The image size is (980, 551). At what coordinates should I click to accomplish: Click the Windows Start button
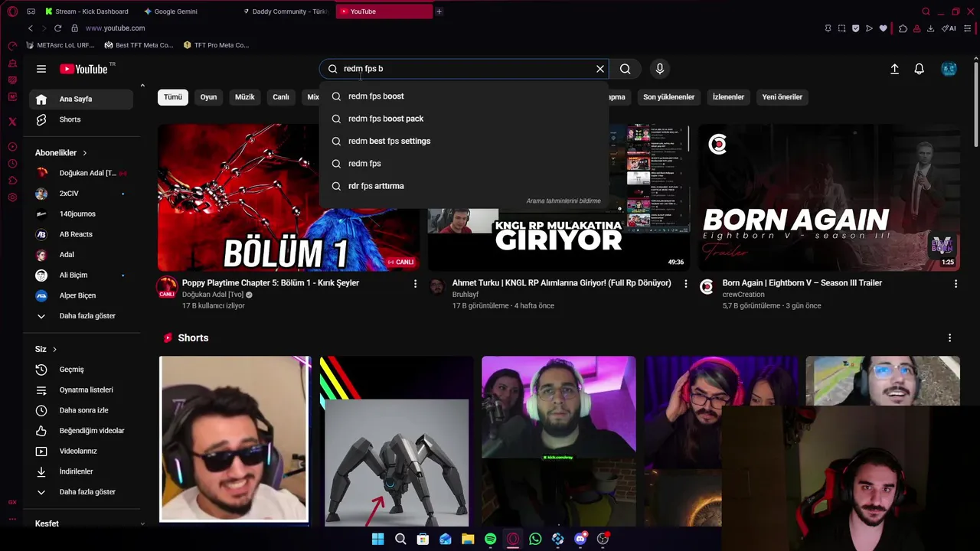click(x=377, y=539)
